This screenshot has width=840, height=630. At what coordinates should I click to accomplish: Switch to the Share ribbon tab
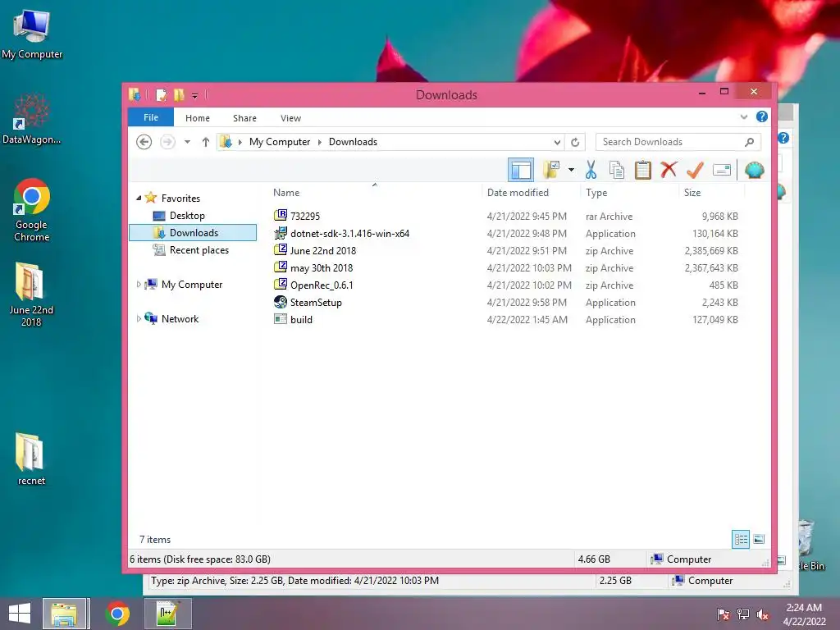pyautogui.click(x=244, y=118)
